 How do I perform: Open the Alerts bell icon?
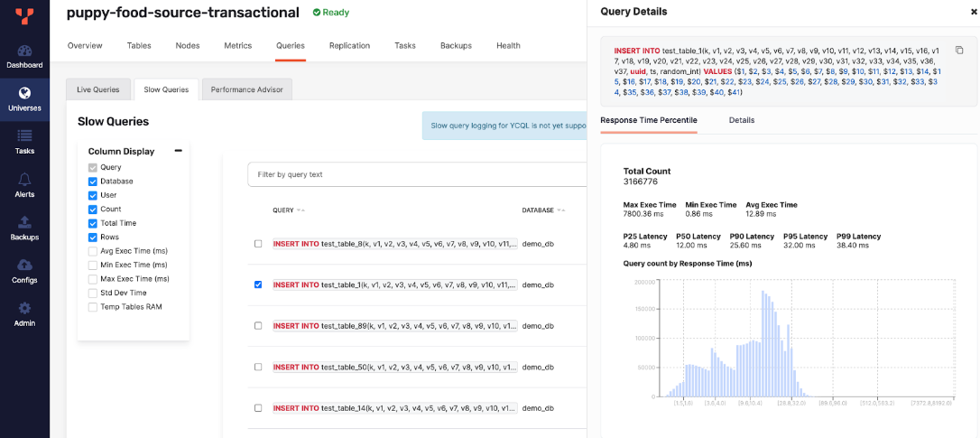click(x=24, y=180)
